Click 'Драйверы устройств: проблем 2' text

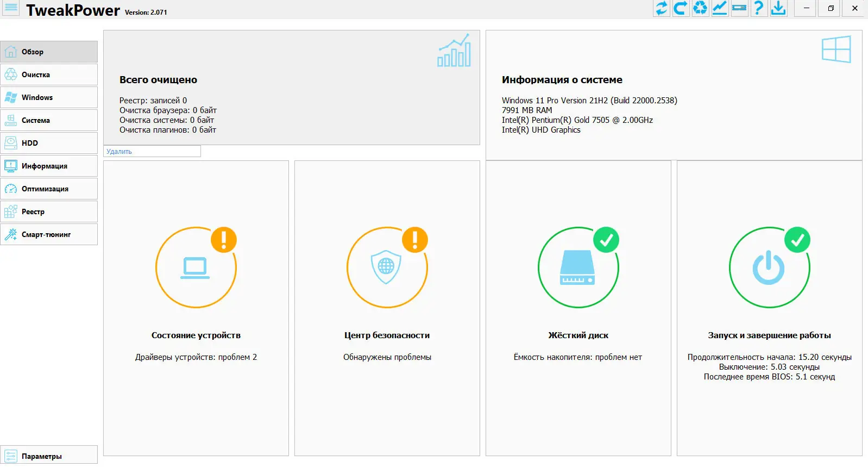(196, 357)
